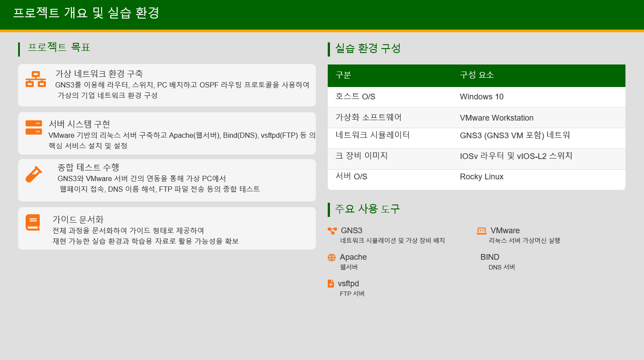Select the vsftpd file upload icon
Viewport: 644px width, 360px height.
coord(331,283)
